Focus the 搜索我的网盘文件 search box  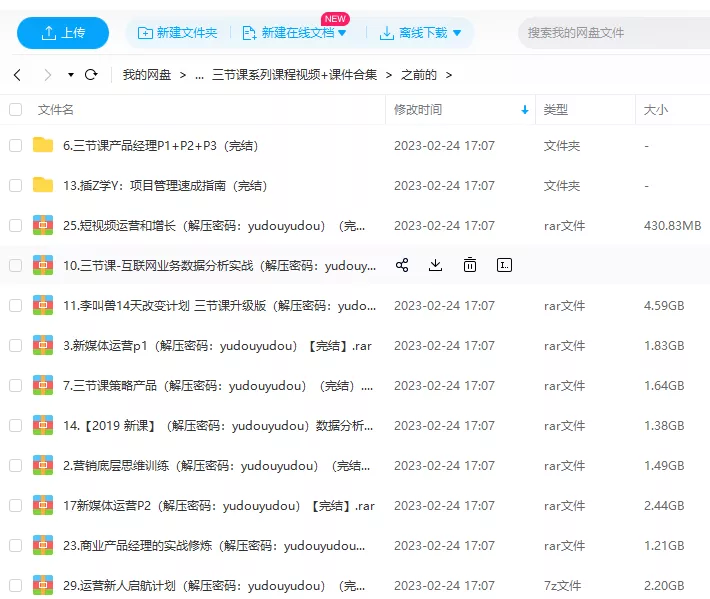pyautogui.click(x=610, y=33)
